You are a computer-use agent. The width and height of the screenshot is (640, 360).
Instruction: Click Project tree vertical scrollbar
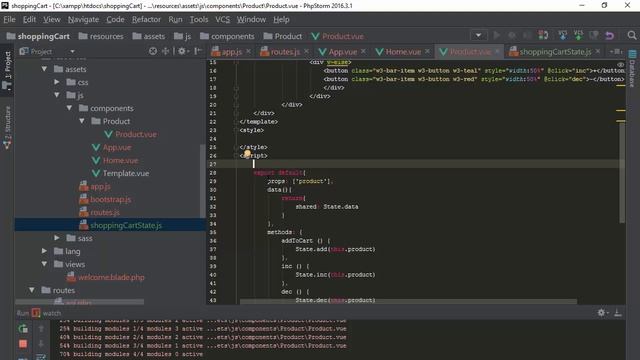point(202,180)
